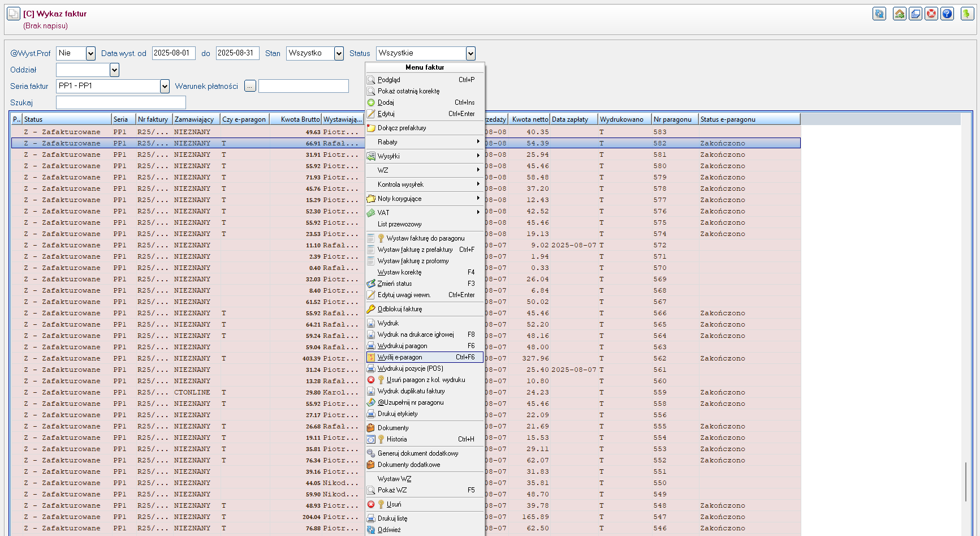This screenshot has width=980, height=536.
Task: Open the @Wyst.Prof dropdown set to Nie
Action: (x=90, y=53)
